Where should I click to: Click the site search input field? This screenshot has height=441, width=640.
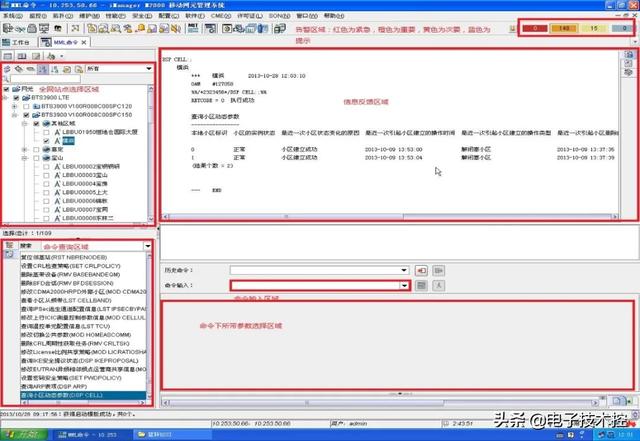pyautogui.click(x=45, y=78)
